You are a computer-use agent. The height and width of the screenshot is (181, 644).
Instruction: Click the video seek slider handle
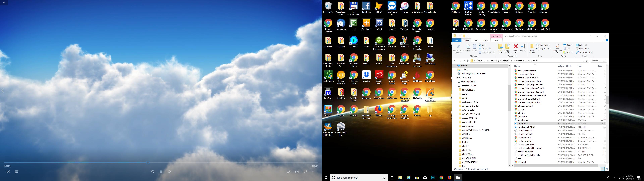click(148, 163)
